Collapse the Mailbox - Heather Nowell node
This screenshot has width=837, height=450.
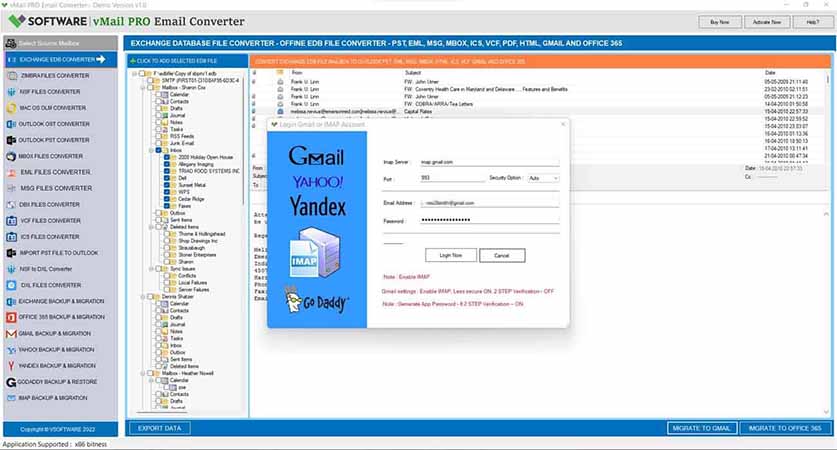tap(143, 374)
